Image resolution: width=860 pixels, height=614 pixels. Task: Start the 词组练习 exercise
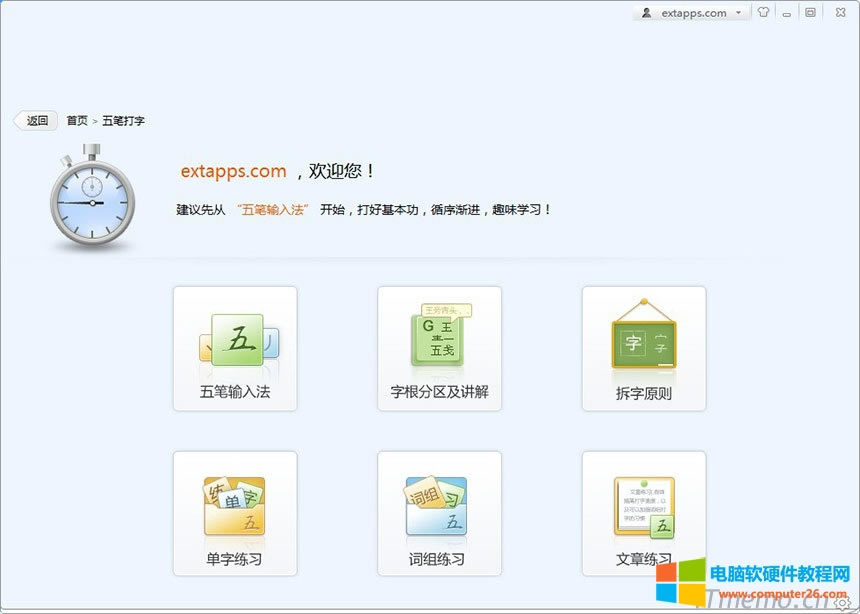(439, 513)
